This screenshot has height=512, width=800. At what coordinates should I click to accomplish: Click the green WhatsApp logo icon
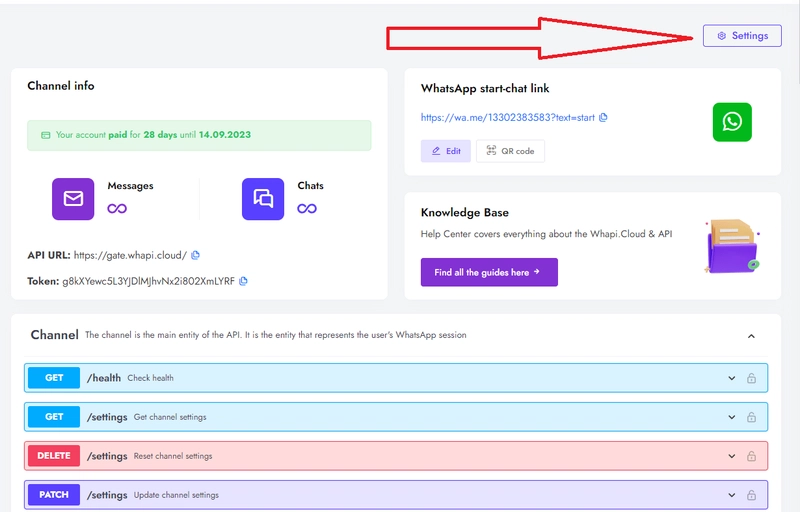[732, 122]
